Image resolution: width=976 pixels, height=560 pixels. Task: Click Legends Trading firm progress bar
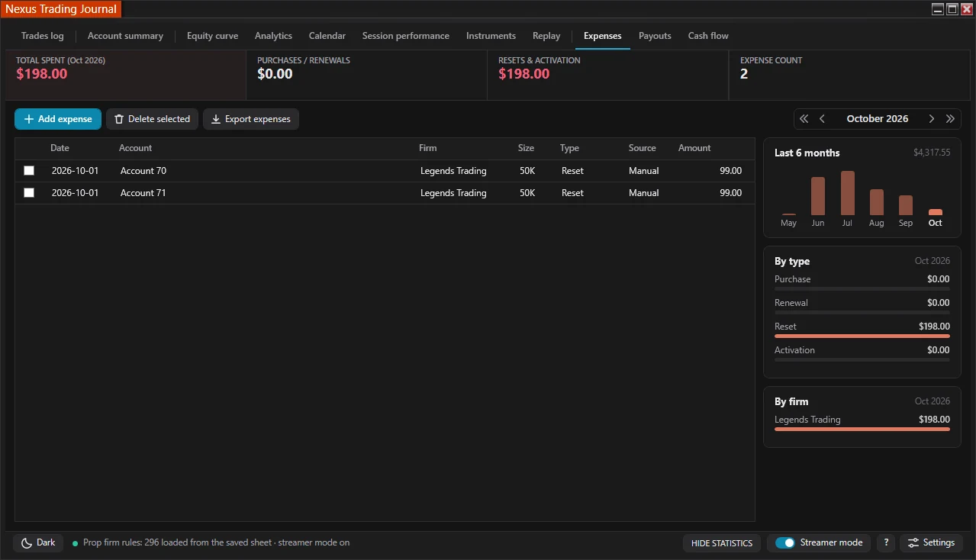click(x=862, y=429)
